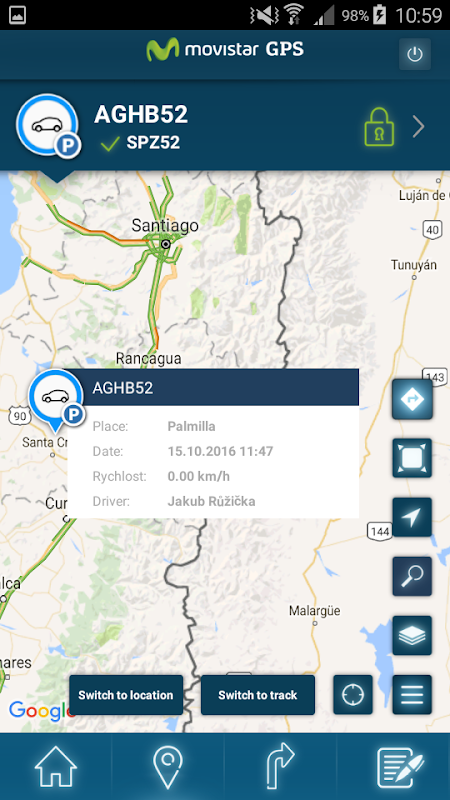Expand vehicle details with right chevron

pyautogui.click(x=418, y=127)
